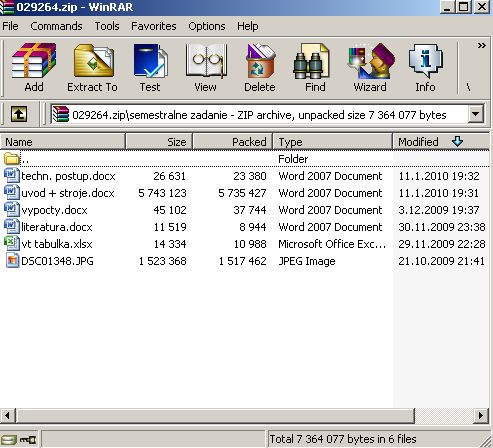Viewport: 493px width, 448px height.
Task: Open the Help menu
Action: (x=248, y=26)
